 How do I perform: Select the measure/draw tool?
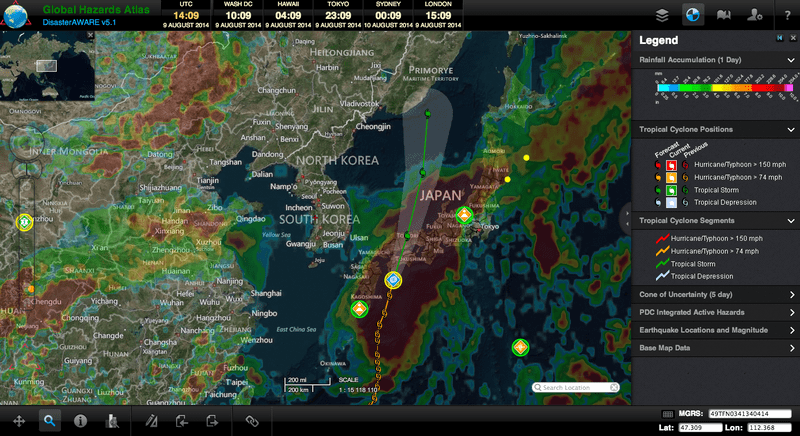point(151,421)
